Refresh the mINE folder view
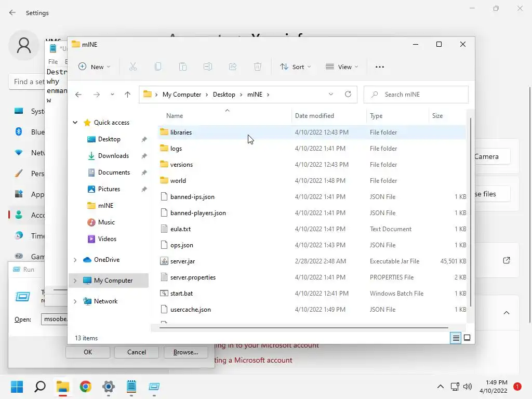532x399 pixels. pyautogui.click(x=348, y=94)
